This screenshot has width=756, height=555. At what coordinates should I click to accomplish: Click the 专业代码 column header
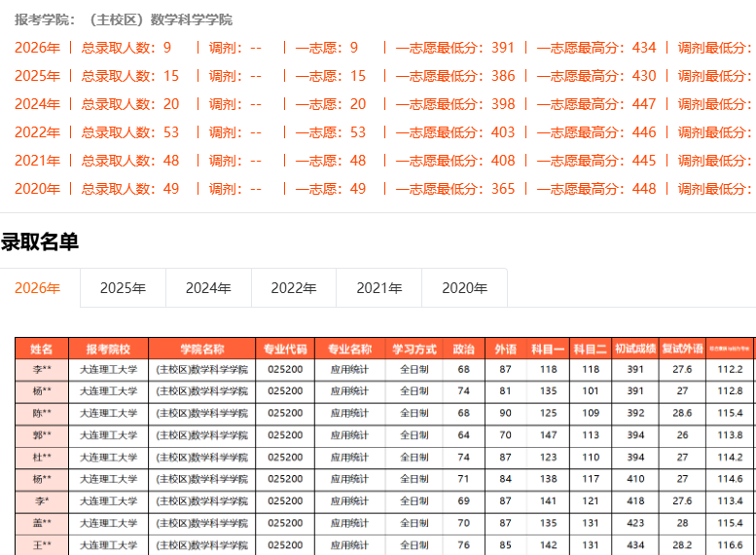click(285, 349)
